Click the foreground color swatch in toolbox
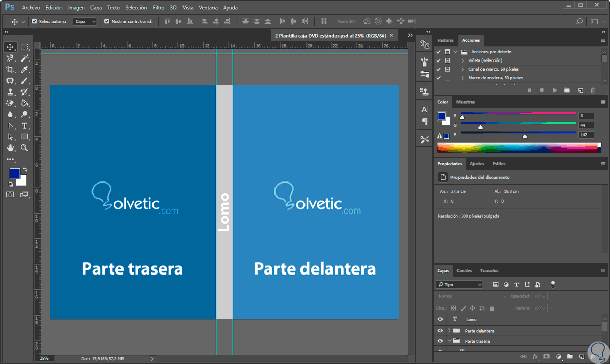 14,173
